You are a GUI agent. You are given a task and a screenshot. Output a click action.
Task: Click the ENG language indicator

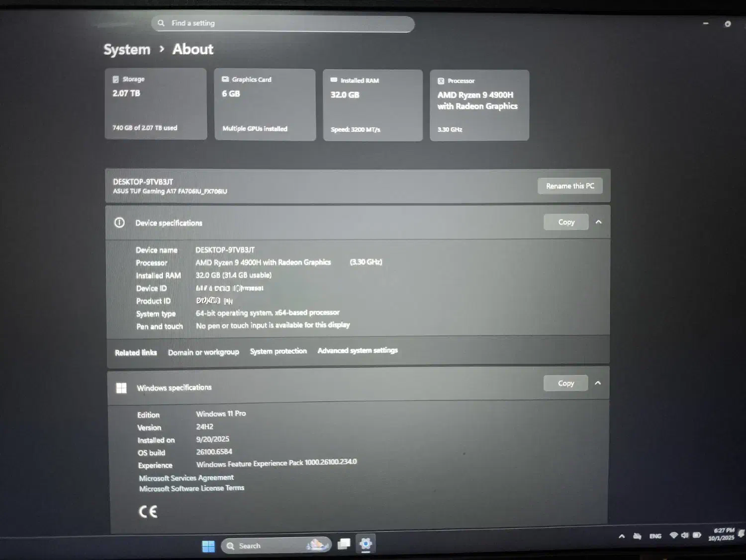655,536
